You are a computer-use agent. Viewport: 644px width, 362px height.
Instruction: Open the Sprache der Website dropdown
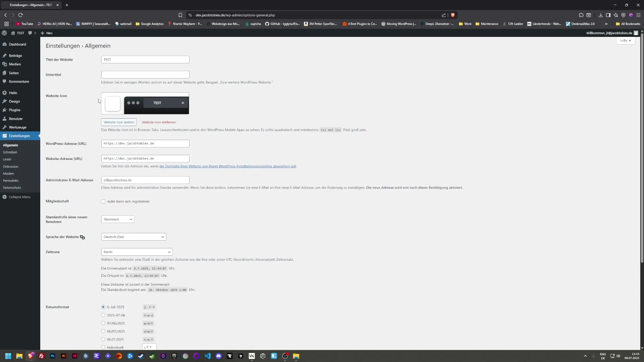click(133, 237)
